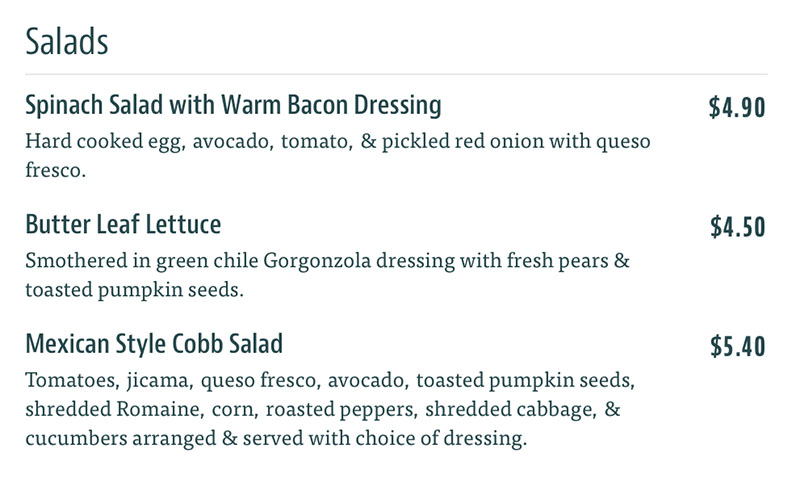This screenshot has height=478, width=800.
Task: Click 'Smothered in green chile' text
Action: (142, 261)
